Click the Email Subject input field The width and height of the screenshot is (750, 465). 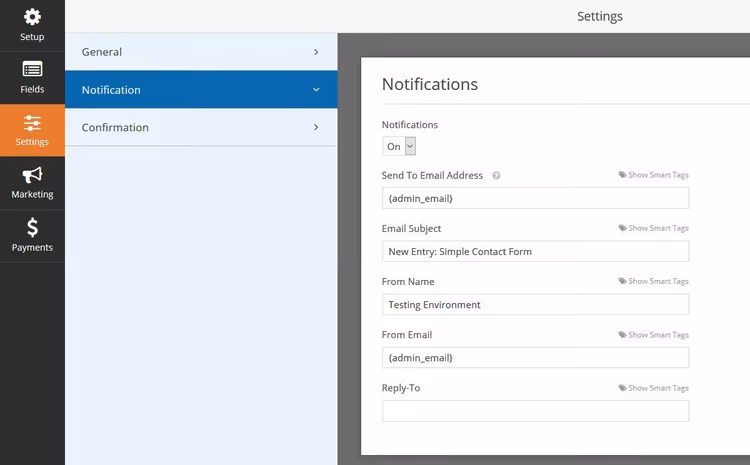[535, 252]
